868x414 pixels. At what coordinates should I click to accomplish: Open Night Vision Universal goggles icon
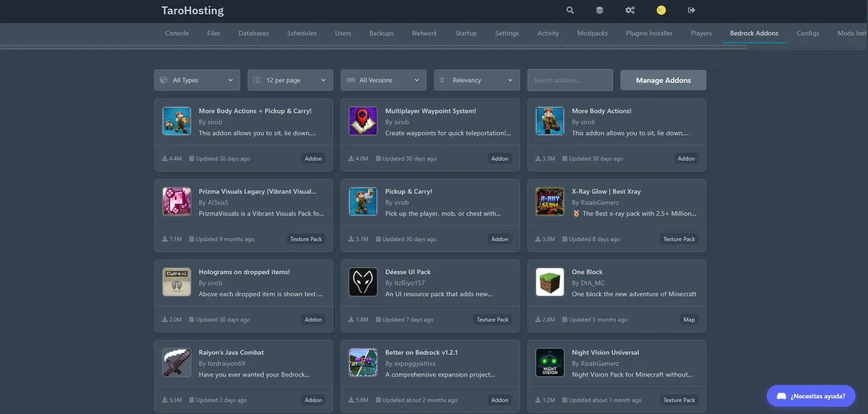tap(550, 363)
